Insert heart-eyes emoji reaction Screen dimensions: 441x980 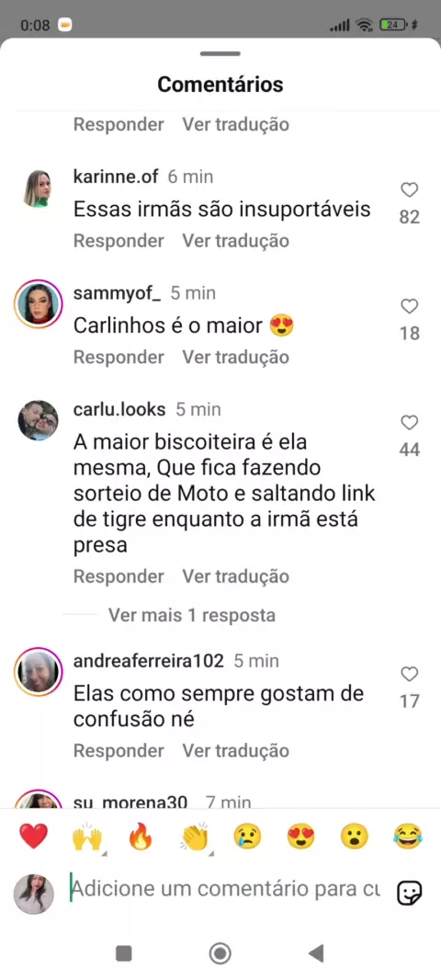tap(301, 837)
